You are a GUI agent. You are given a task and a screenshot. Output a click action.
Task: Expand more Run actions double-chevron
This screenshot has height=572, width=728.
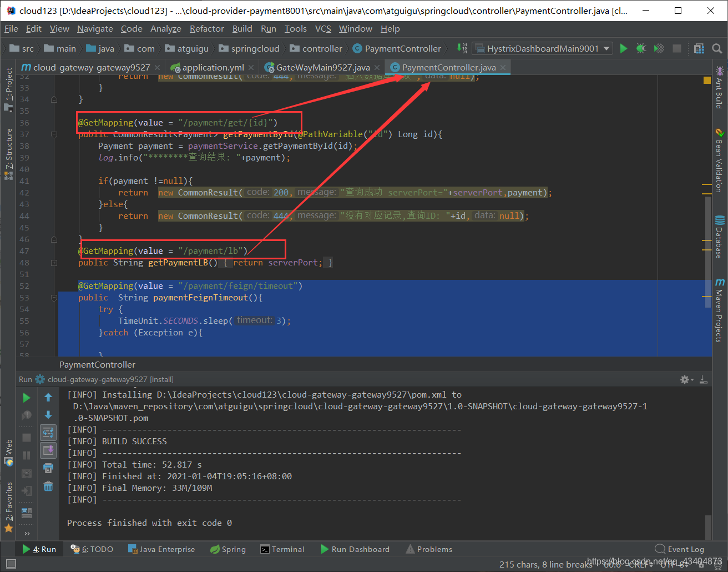pyautogui.click(x=27, y=533)
